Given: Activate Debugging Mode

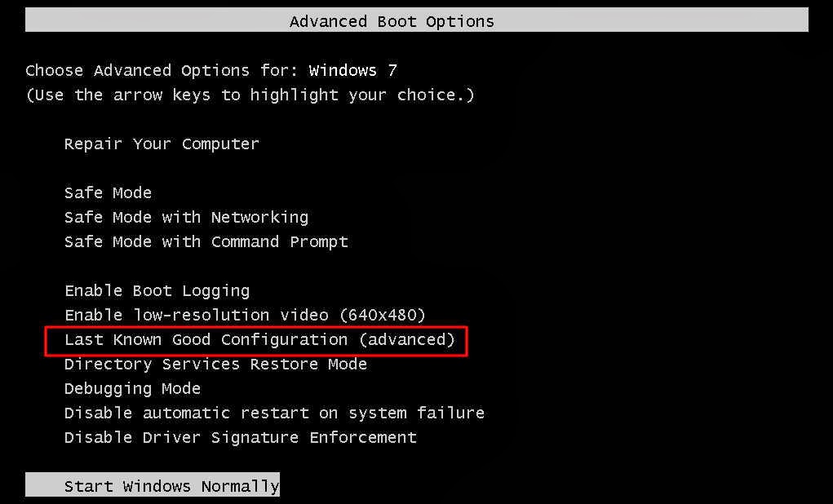Looking at the screenshot, I should point(132,388).
